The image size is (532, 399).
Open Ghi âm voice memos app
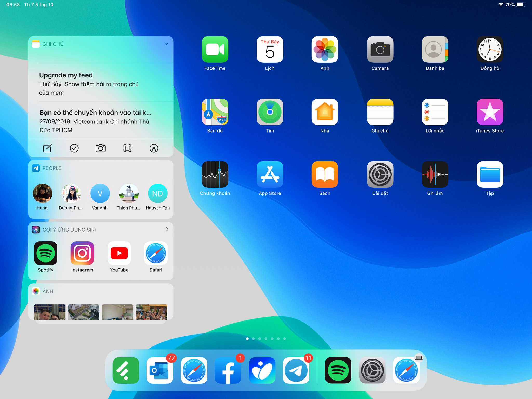pos(435,174)
